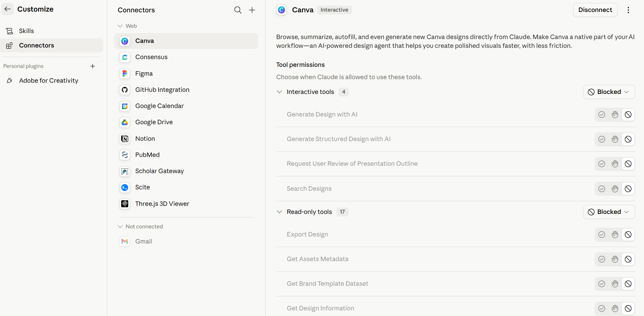Select the Google Drive icon
The width and height of the screenshot is (644, 316).
pyautogui.click(x=125, y=122)
